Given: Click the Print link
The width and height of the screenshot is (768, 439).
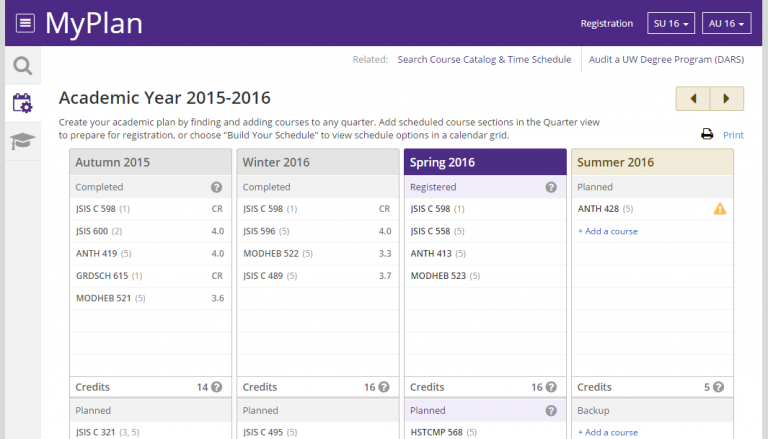Looking at the screenshot, I should 733,135.
